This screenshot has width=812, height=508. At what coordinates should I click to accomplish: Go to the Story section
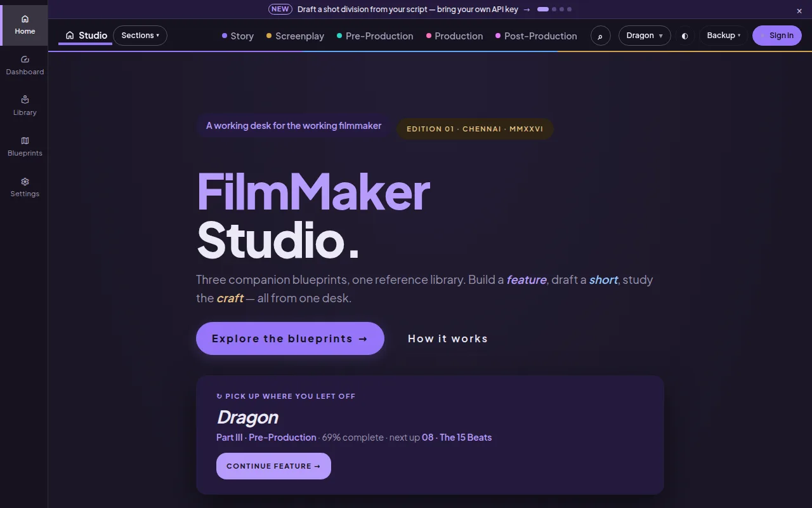(238, 36)
